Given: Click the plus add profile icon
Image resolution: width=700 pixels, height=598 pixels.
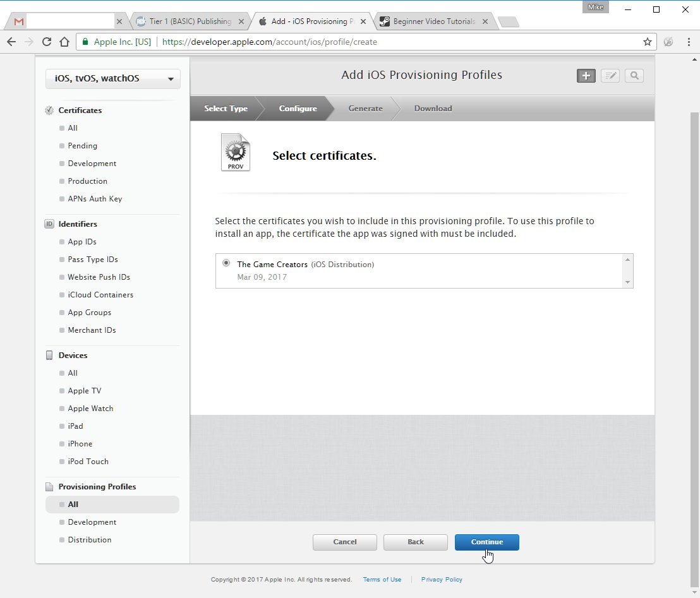Looking at the screenshot, I should (586, 76).
